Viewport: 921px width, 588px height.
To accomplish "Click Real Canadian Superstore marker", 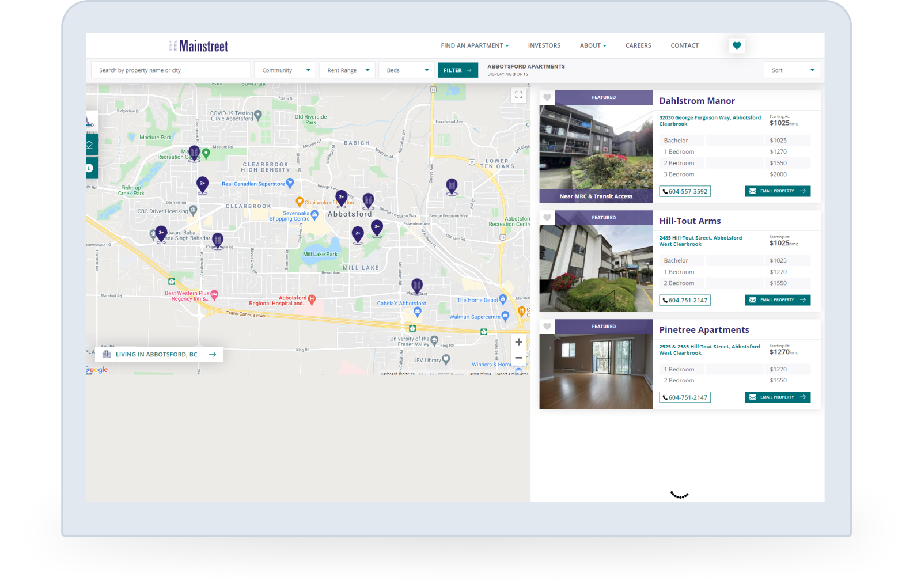I will point(290,183).
